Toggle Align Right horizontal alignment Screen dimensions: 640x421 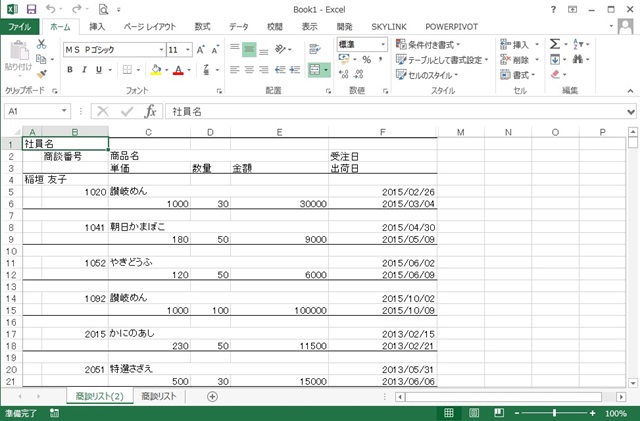pyautogui.click(x=264, y=70)
